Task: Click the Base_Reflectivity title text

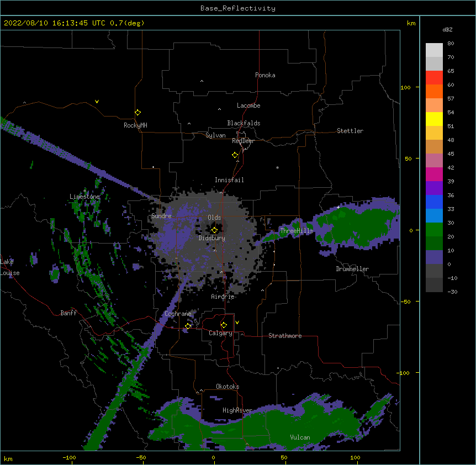Action: point(238,8)
